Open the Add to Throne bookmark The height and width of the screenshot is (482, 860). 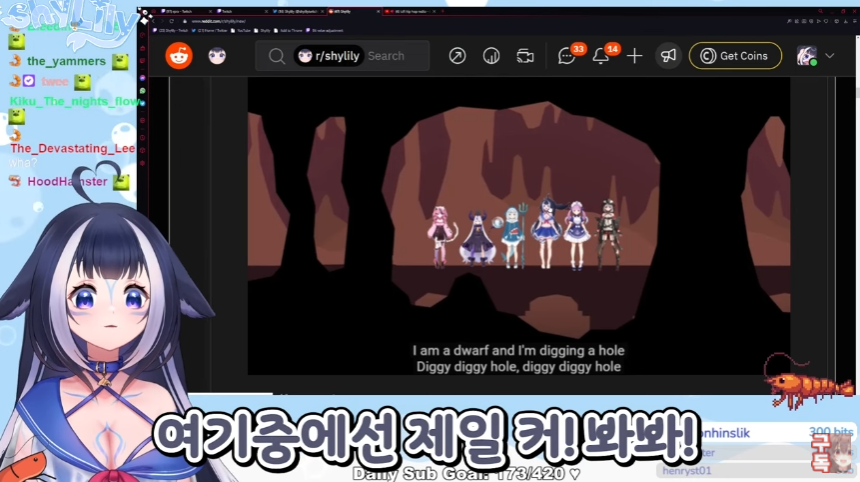click(x=288, y=30)
